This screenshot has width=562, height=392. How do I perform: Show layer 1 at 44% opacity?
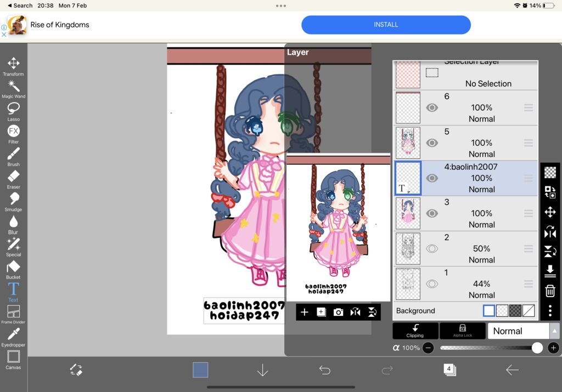point(432,284)
